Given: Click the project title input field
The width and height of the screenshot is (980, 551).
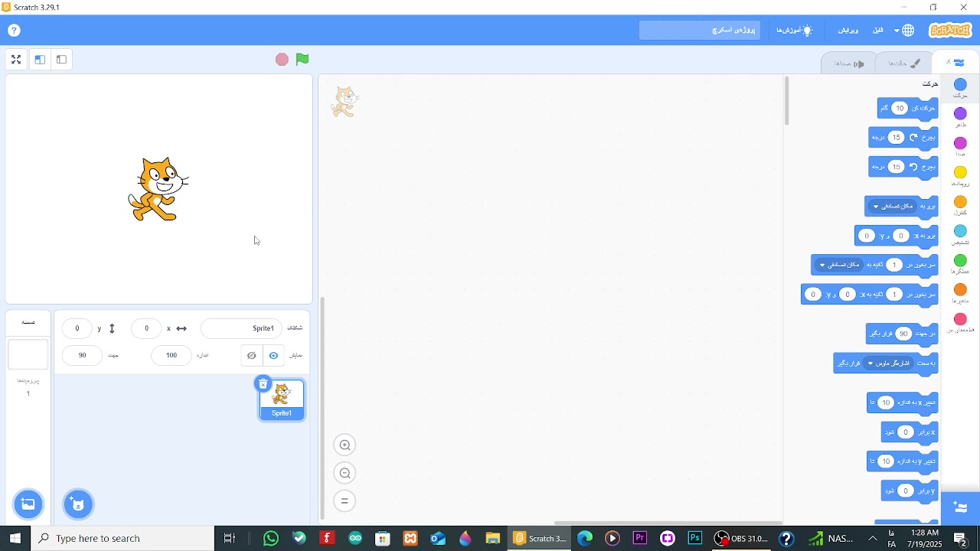Looking at the screenshot, I should 700,31.
